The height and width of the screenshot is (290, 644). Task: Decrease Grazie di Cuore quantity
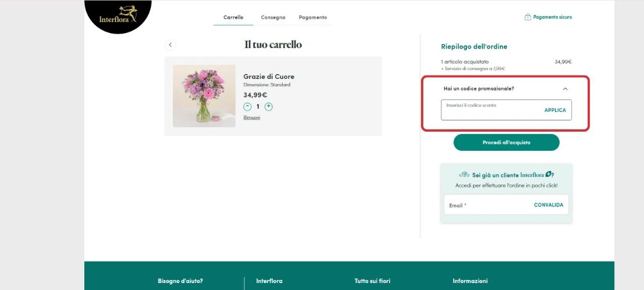pyautogui.click(x=247, y=107)
